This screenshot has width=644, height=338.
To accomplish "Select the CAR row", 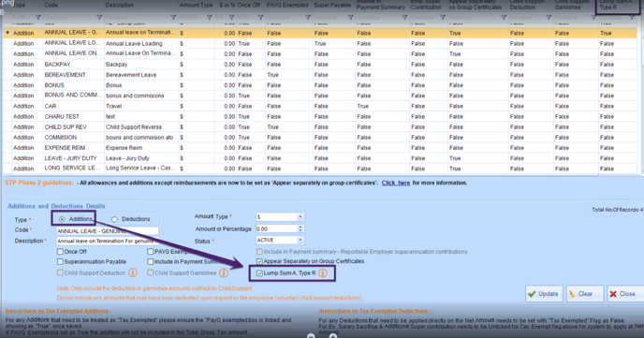I will pyautogui.click(x=320, y=106).
